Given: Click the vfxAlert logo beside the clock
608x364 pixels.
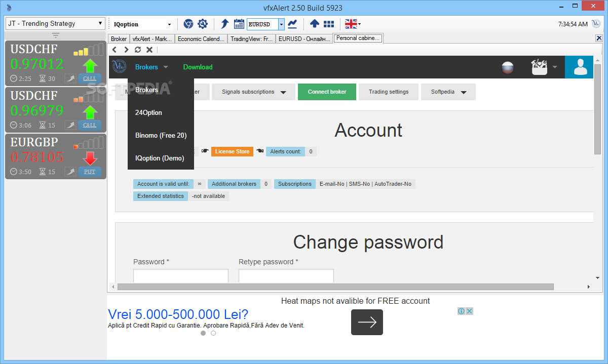Looking at the screenshot, I should coord(596,24).
